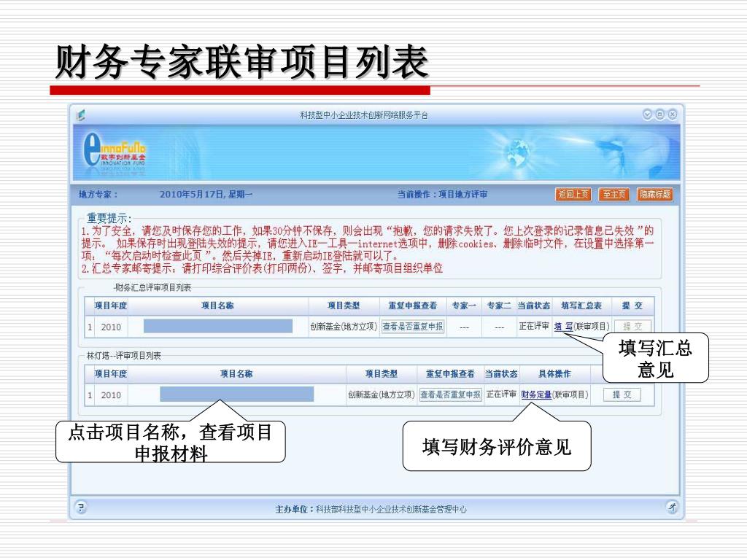Open the 财务定量 link
The image size is (747, 560).
[536, 394]
